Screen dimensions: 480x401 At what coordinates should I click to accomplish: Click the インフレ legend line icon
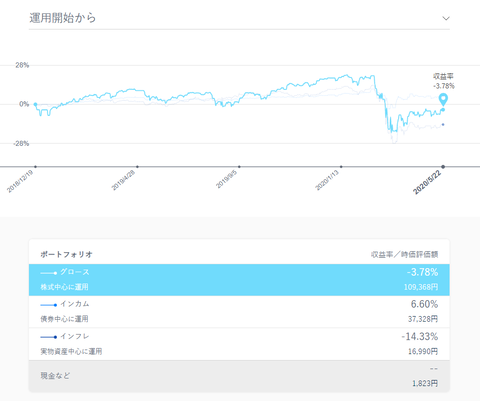tap(49, 337)
